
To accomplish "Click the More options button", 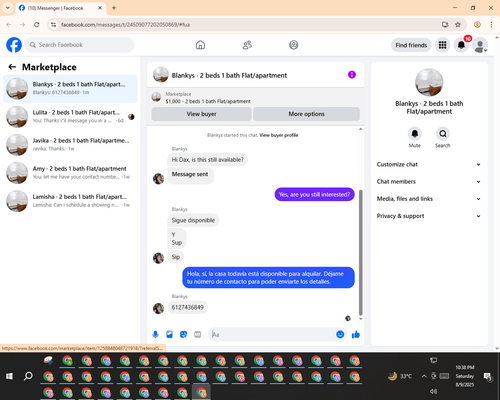I will (306, 114).
